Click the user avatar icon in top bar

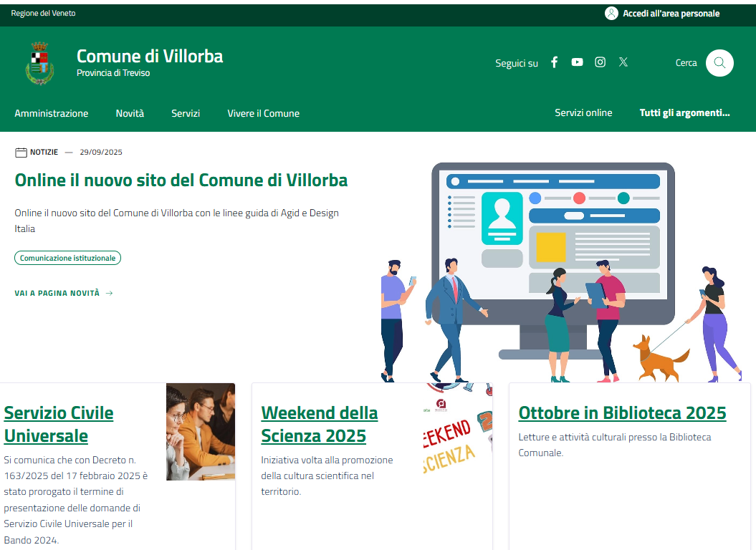coord(611,14)
